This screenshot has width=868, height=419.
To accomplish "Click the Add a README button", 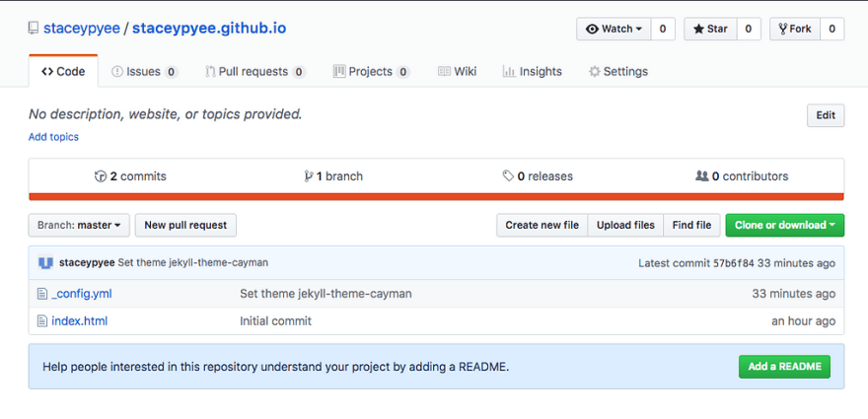I will click(784, 367).
